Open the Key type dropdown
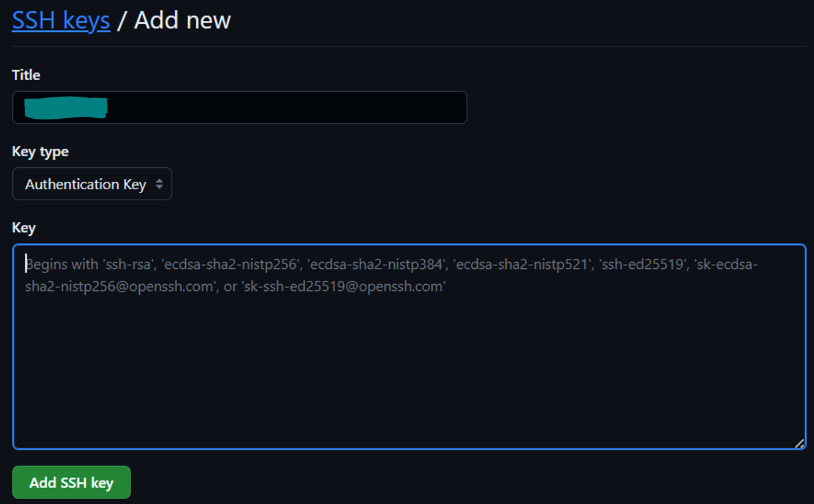Screen dimensions: 814x504 point(92,184)
